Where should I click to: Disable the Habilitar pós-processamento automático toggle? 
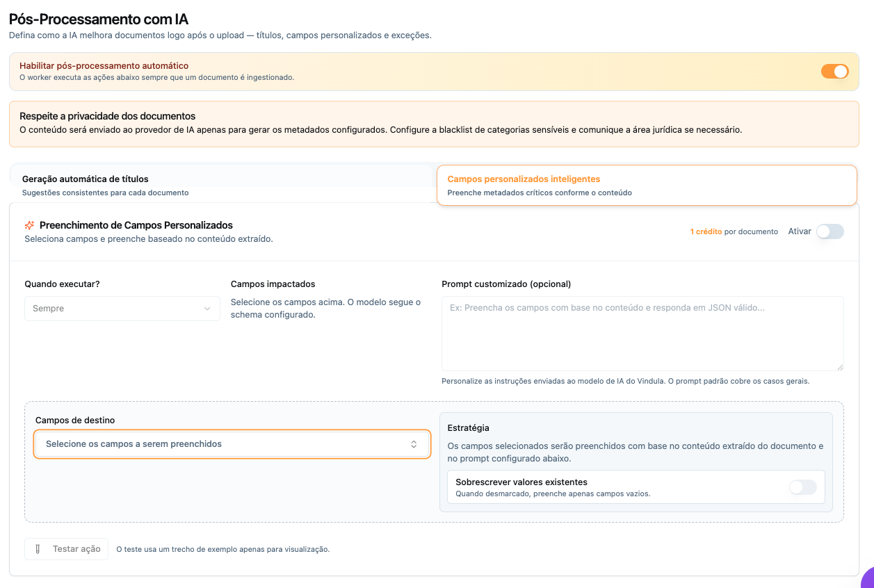pyautogui.click(x=834, y=71)
